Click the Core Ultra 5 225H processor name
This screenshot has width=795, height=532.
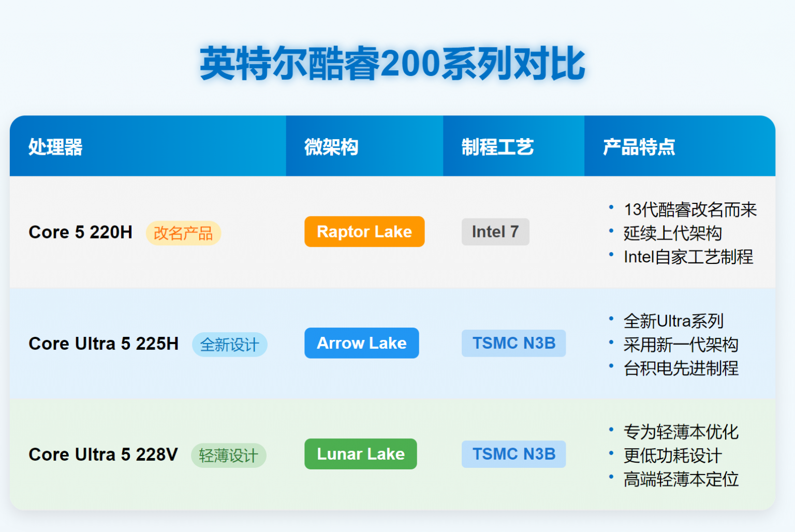coord(104,343)
